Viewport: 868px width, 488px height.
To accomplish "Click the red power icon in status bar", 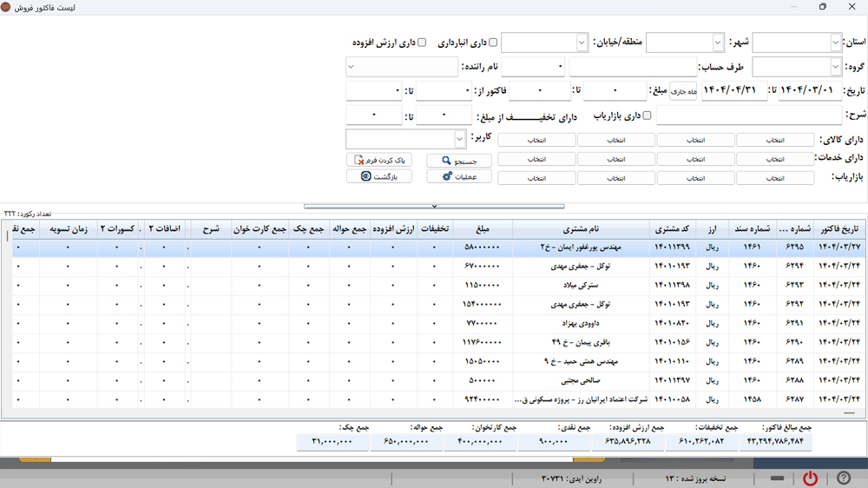I will pyautogui.click(x=810, y=478).
